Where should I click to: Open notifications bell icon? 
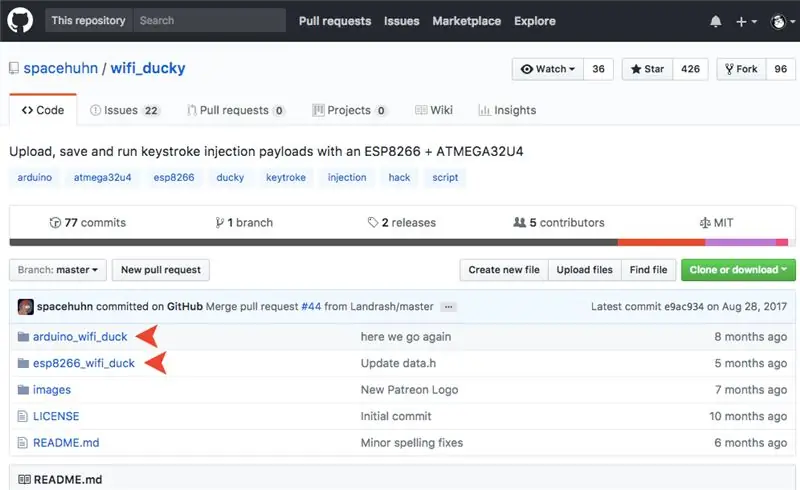715,21
